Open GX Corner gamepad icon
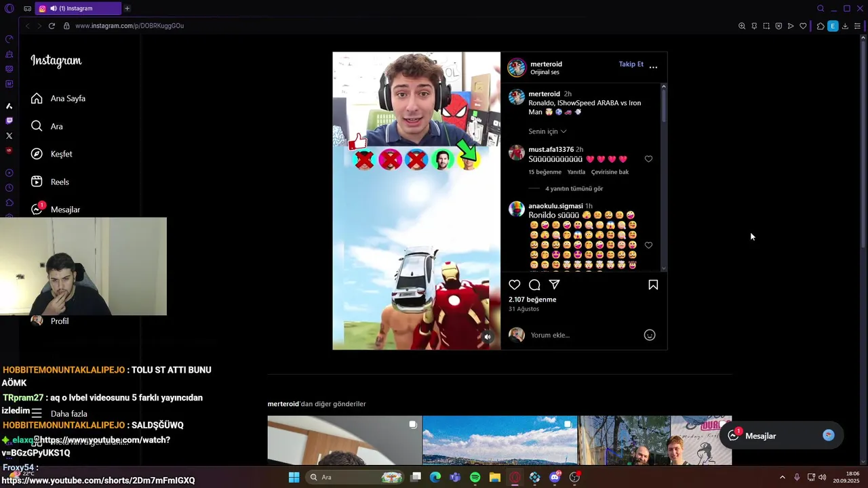Image resolution: width=868 pixels, height=488 pixels. pyautogui.click(x=27, y=8)
